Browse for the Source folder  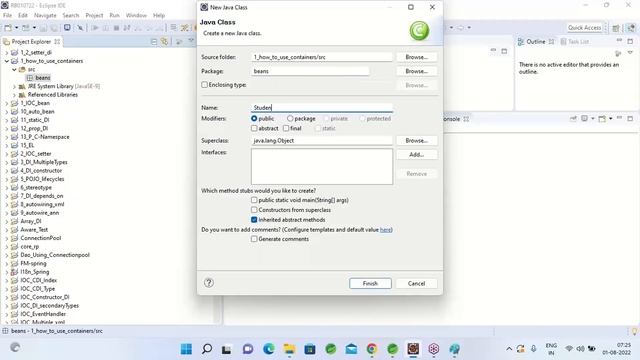[416, 57]
